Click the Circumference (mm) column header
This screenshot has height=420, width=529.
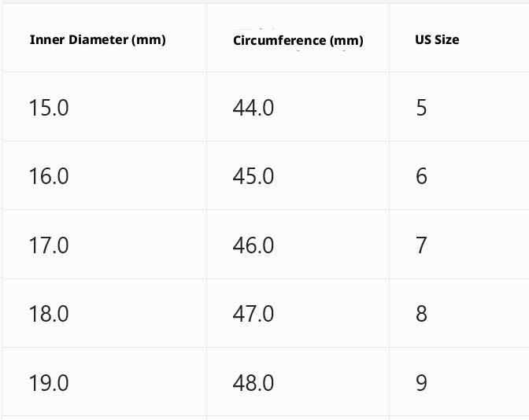[x=298, y=40]
